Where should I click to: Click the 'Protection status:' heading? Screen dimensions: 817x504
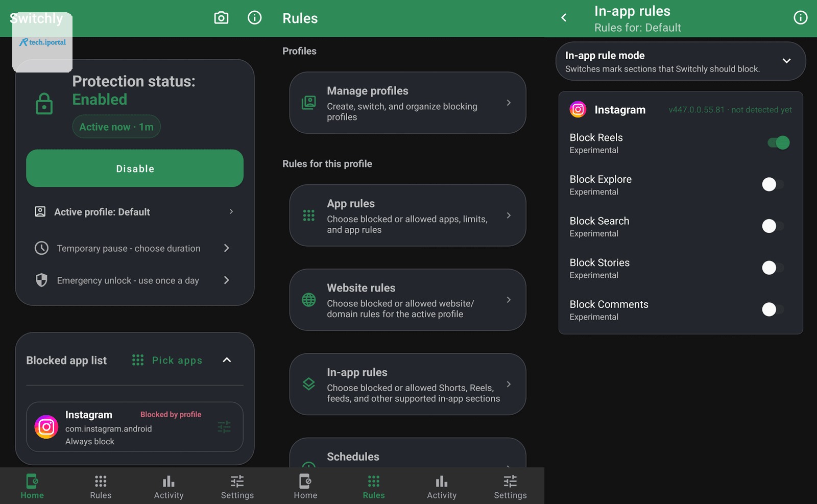[x=134, y=81]
